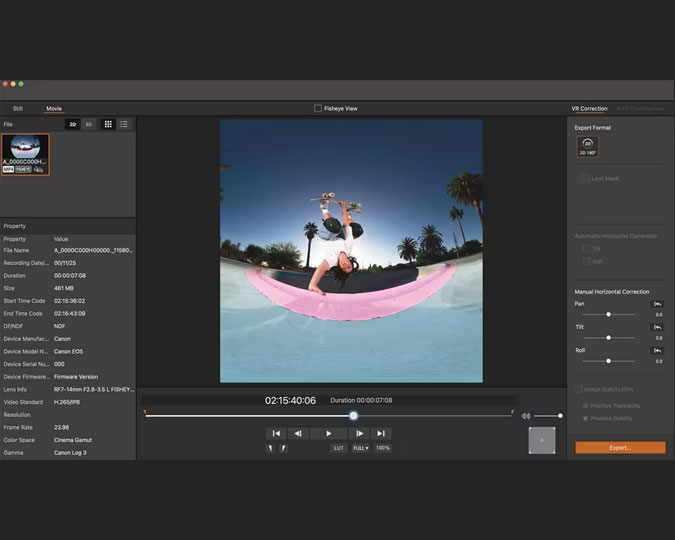675x540 pixels.
Task: Switch file browser to list view
Action: (x=124, y=124)
